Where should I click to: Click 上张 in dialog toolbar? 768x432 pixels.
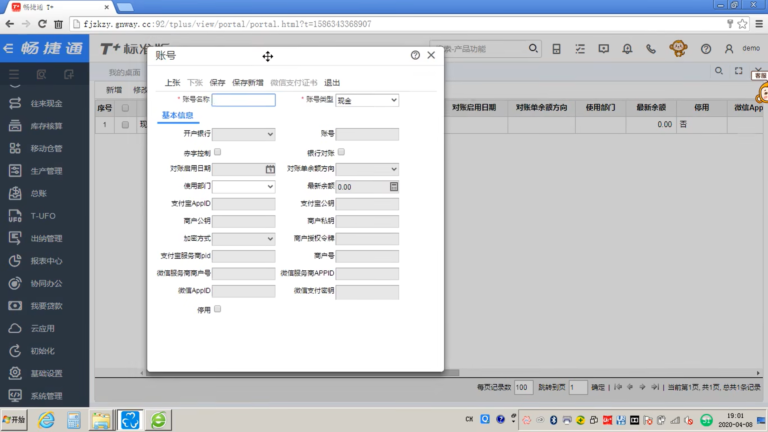tap(172, 83)
